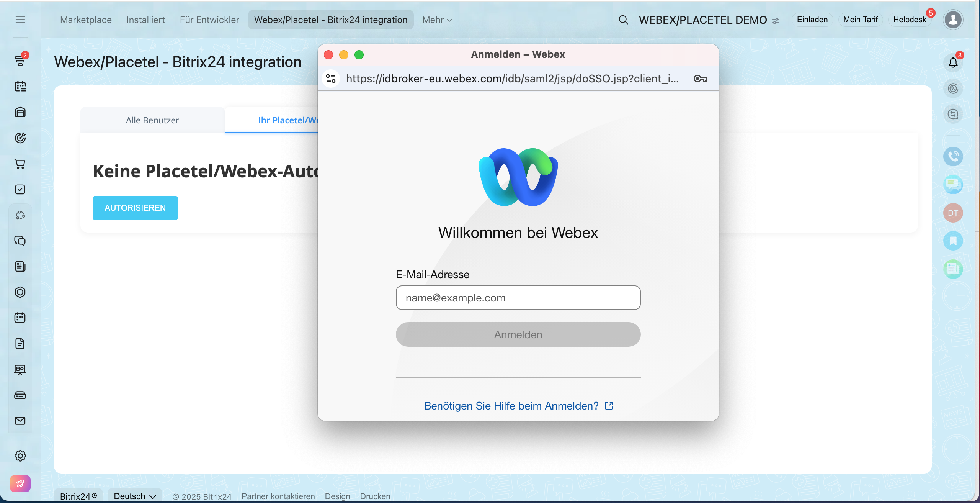Open the Marketplace menu item

(x=86, y=20)
